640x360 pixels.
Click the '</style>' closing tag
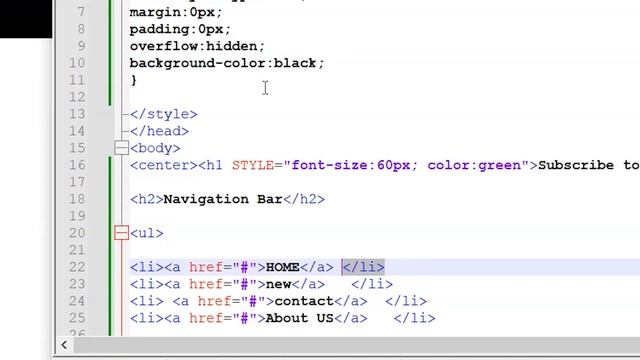[x=164, y=114]
